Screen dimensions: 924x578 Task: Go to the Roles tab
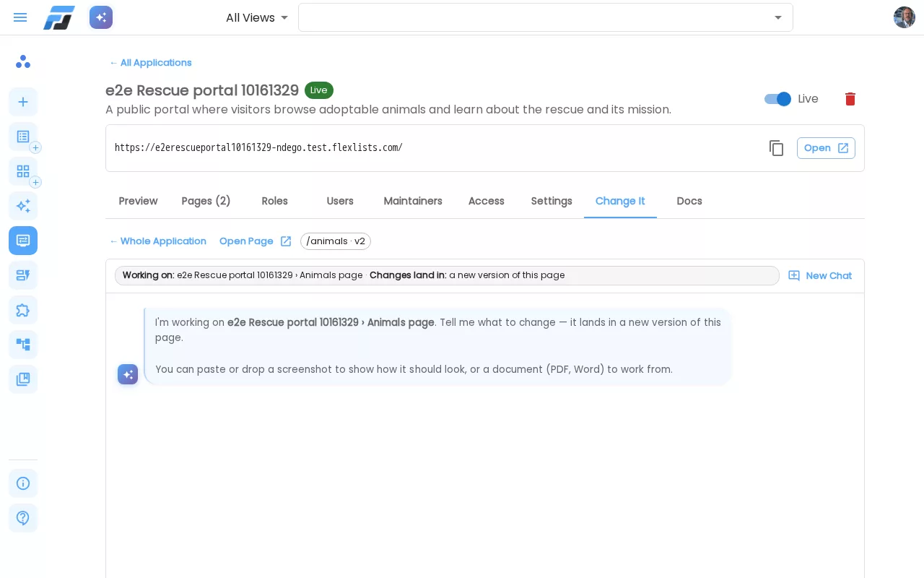point(274,201)
